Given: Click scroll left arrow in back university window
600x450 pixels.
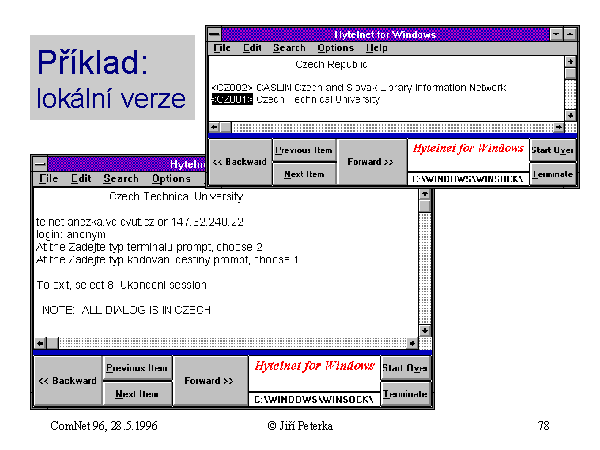Looking at the screenshot, I should click(40, 343).
